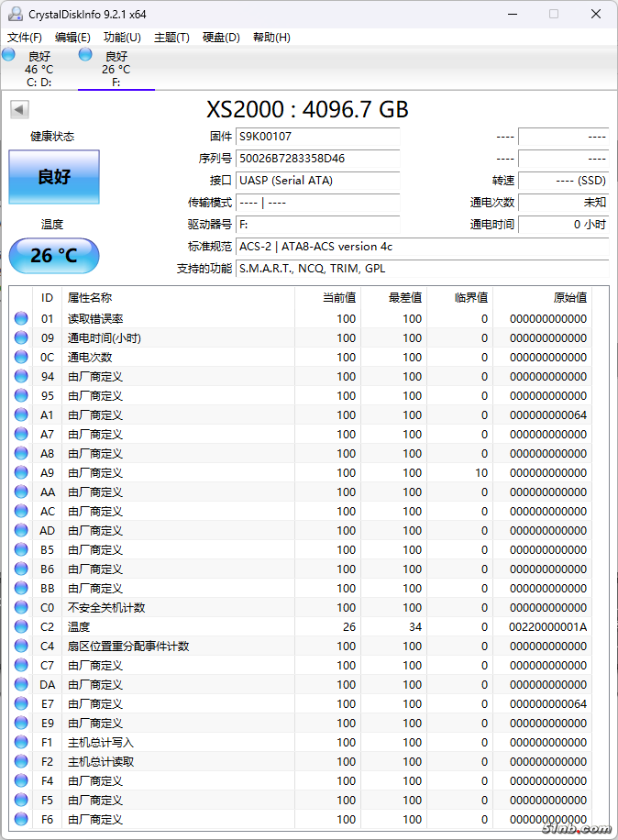The width and height of the screenshot is (618, 840).
Task: Open the 帮助(H) menu
Action: [x=271, y=38]
